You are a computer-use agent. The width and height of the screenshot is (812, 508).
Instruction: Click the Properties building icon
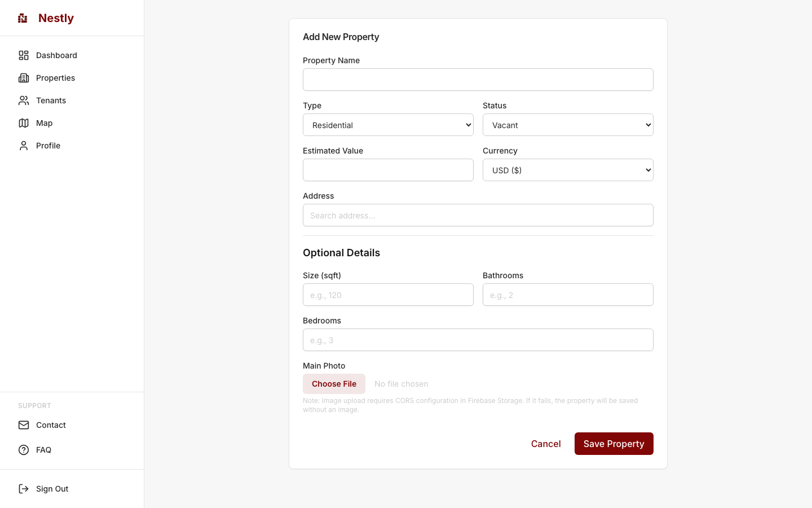point(24,78)
